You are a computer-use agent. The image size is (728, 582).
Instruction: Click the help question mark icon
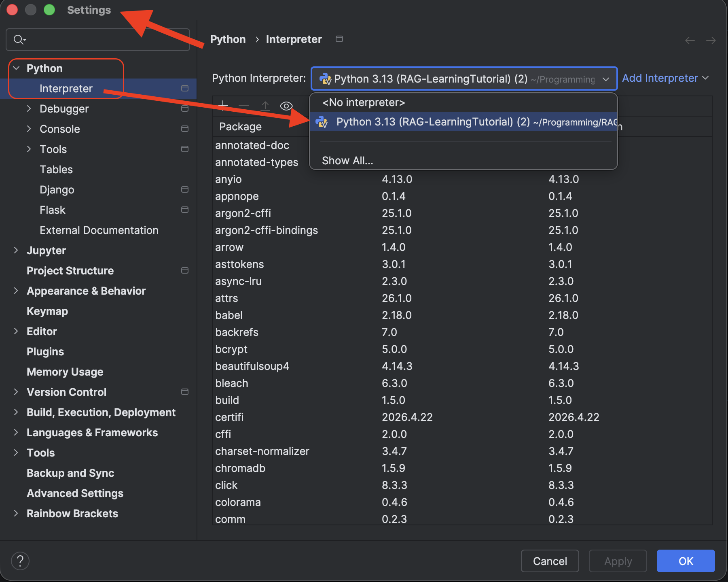pos(20,561)
